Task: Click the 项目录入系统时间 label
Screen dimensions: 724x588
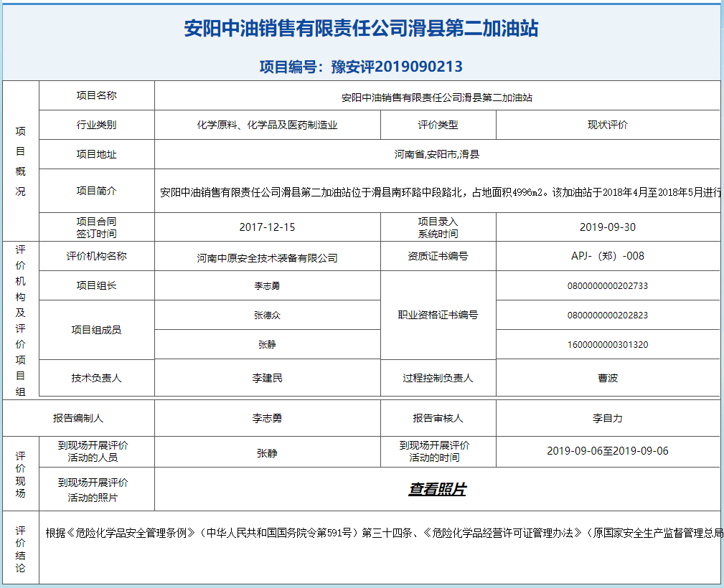Action: (438, 227)
